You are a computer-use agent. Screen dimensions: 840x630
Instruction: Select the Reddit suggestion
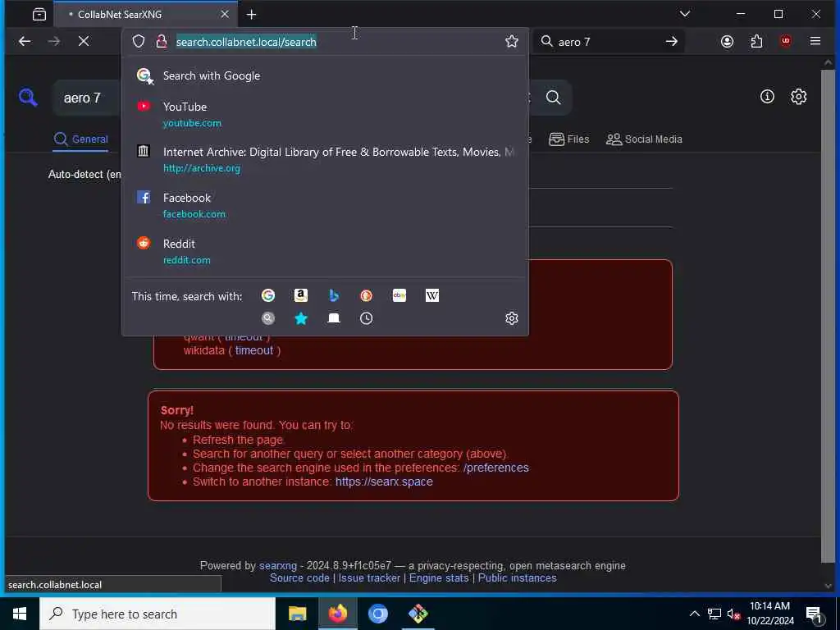[325, 251]
